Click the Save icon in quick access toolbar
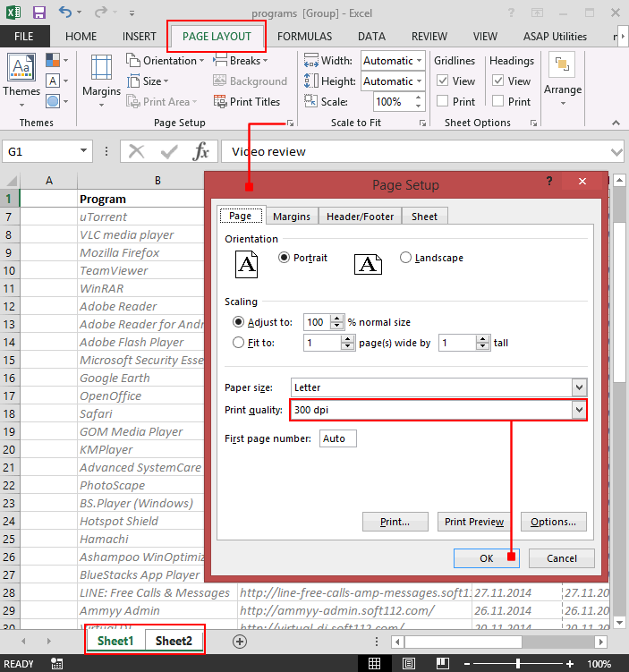This screenshot has height=672, width=629. tap(39, 13)
